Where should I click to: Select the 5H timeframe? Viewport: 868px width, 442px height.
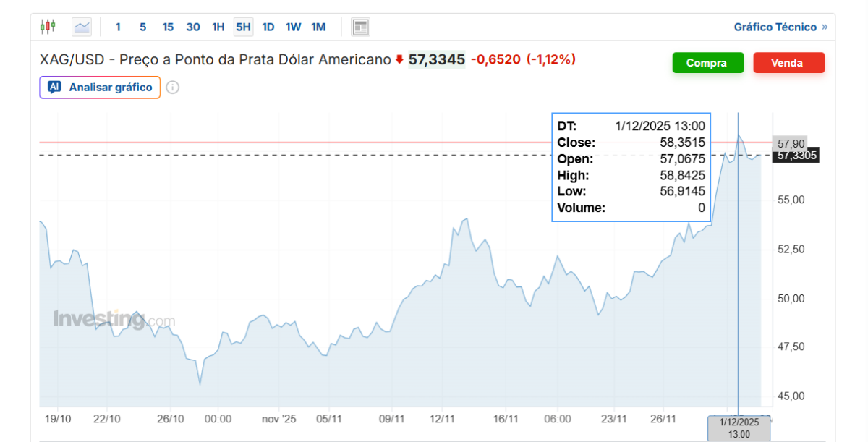[243, 27]
